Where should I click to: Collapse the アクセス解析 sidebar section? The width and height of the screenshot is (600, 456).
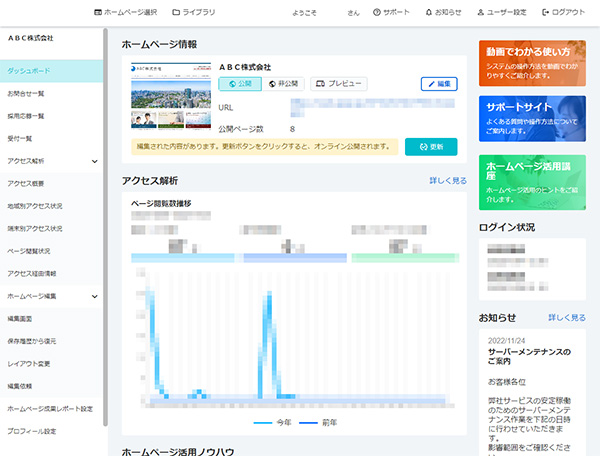tap(94, 160)
